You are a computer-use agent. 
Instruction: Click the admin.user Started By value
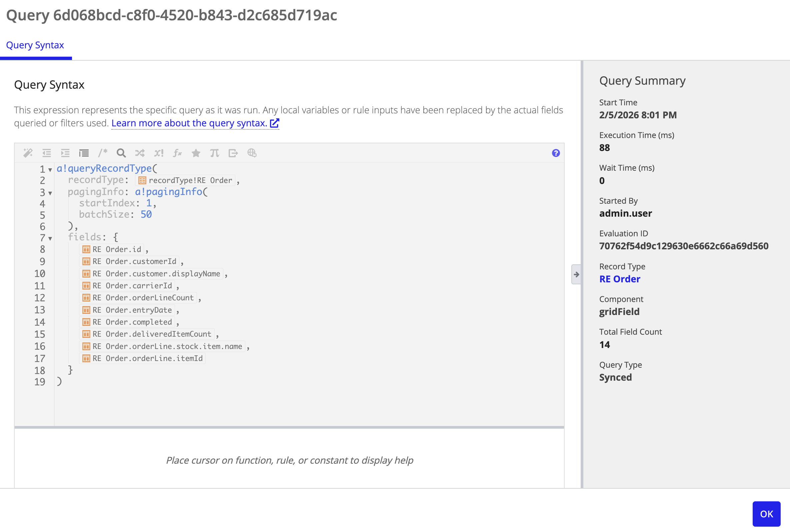(625, 213)
